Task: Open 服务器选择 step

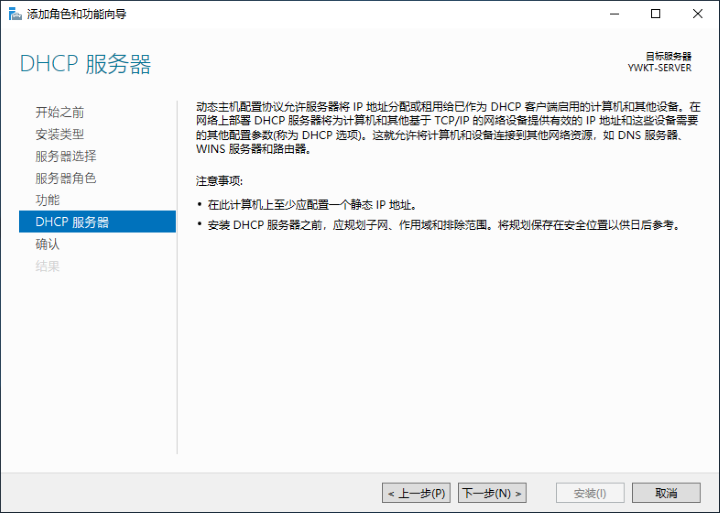Action: point(65,156)
